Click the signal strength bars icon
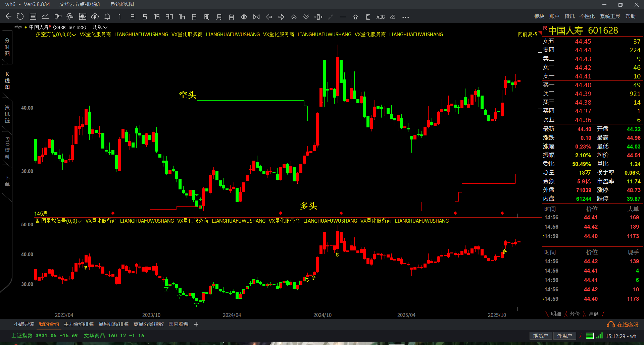 [600, 336]
